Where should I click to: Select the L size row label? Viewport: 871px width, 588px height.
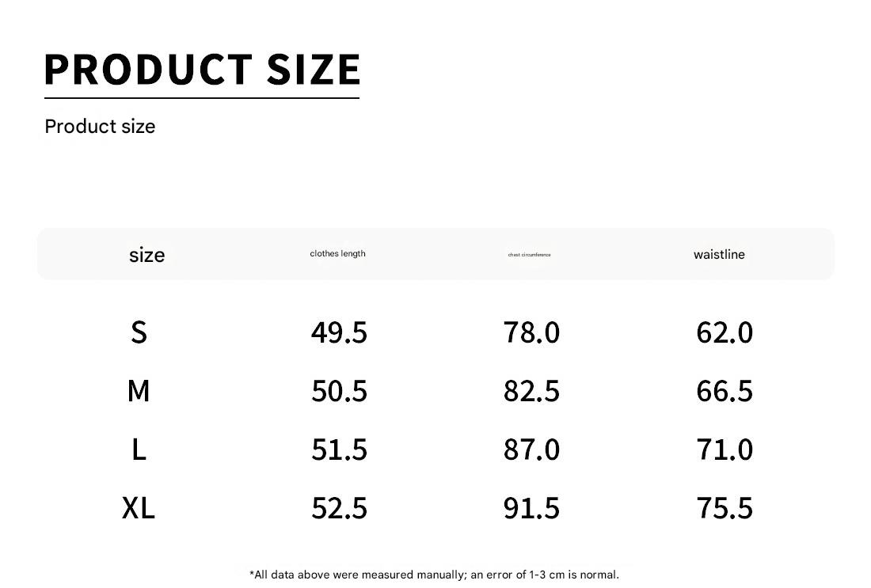[139, 450]
